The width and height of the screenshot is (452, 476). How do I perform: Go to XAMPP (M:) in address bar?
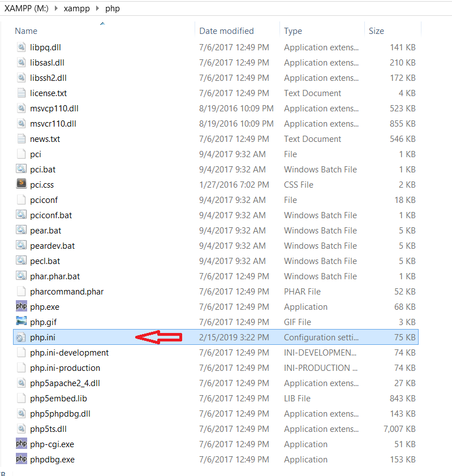click(27, 8)
